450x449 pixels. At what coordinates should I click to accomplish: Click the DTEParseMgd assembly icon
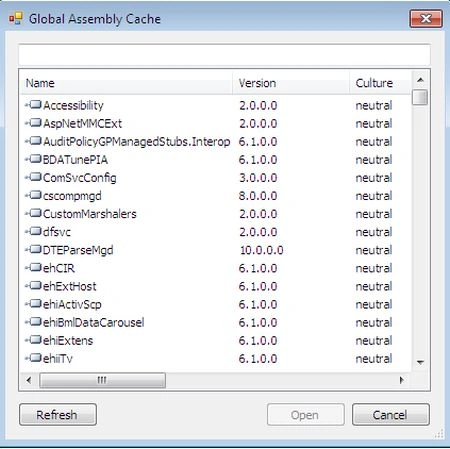(34, 249)
